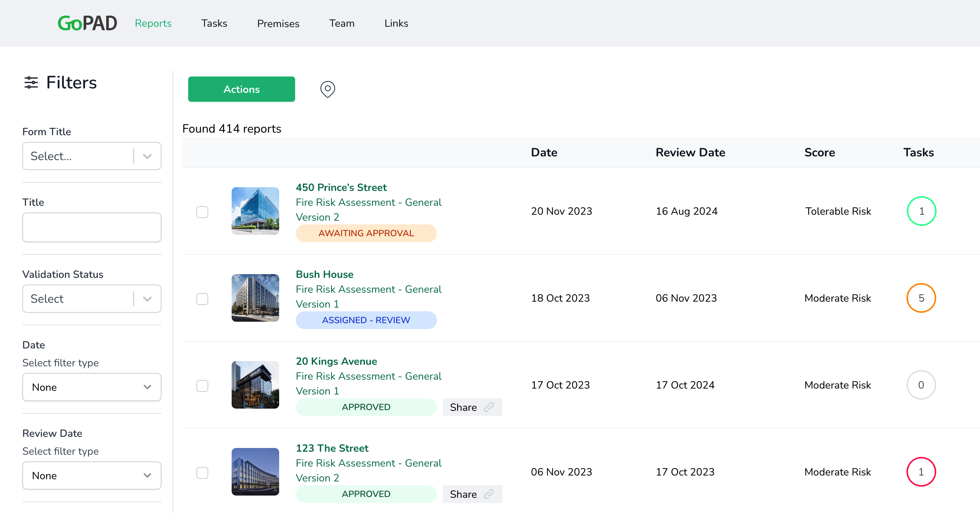Share the 123 The Street report
980x513 pixels.
(x=472, y=494)
